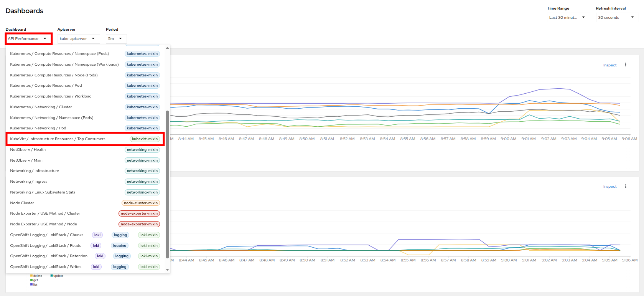The width and height of the screenshot is (644, 296).
Task: Expand the kube-apiserver Apiserver dropdown
Action: pos(78,39)
